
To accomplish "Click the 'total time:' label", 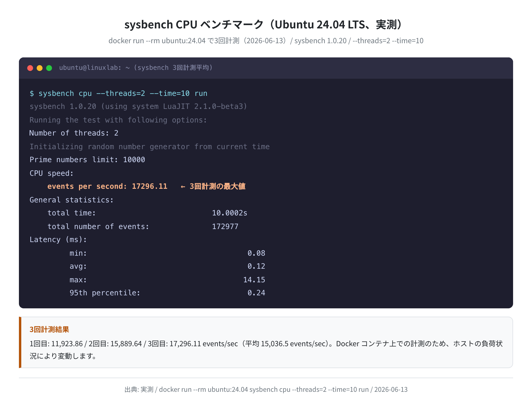I will 72,213.
